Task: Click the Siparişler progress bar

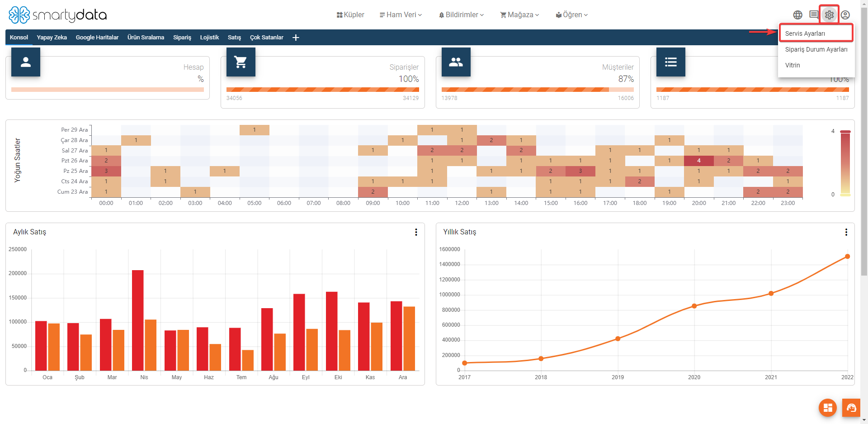Action: [x=322, y=90]
